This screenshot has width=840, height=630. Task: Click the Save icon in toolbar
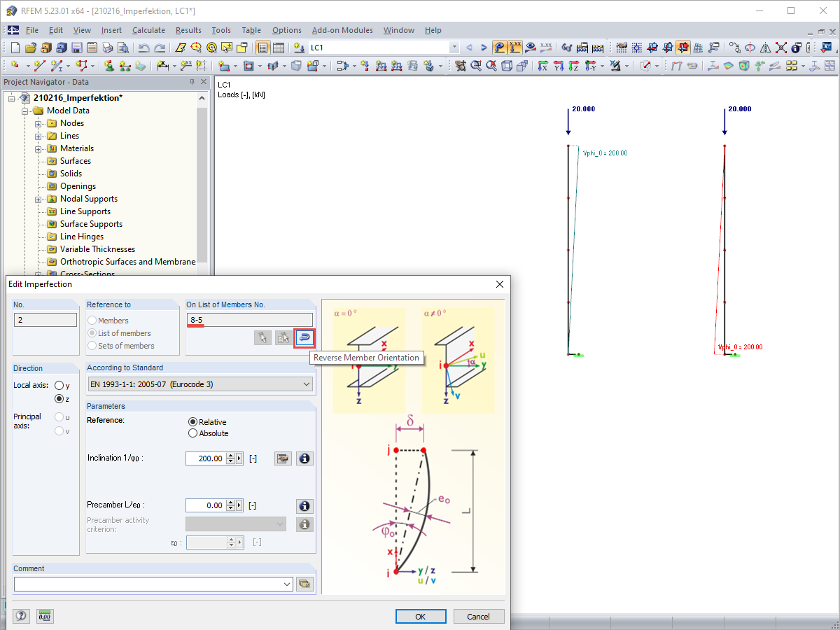coord(76,48)
